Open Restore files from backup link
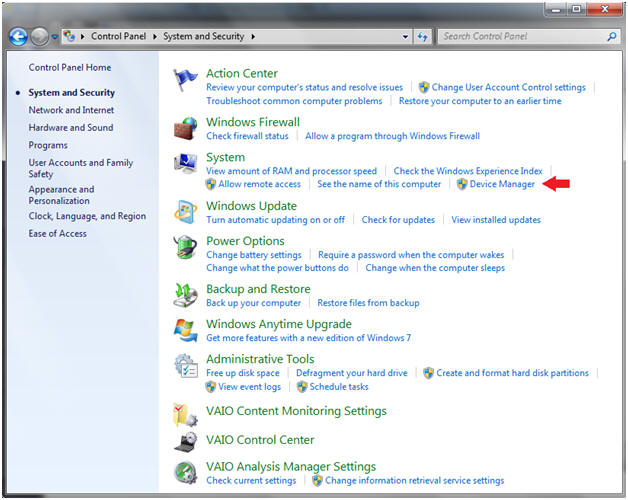 click(x=368, y=303)
